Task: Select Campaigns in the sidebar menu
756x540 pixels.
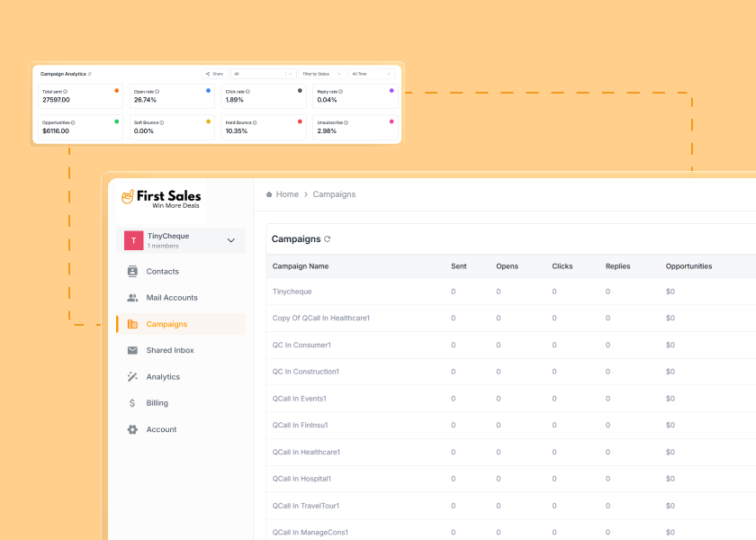Action: click(166, 324)
